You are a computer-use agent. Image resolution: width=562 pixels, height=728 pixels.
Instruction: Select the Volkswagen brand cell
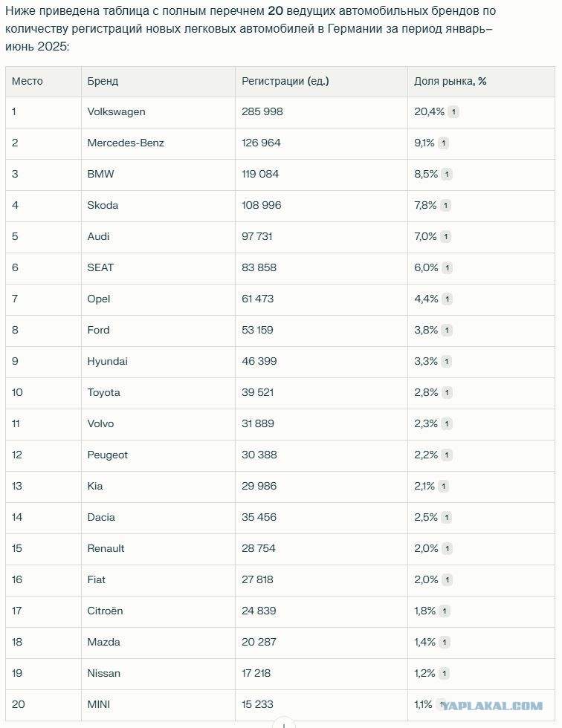pos(158,112)
